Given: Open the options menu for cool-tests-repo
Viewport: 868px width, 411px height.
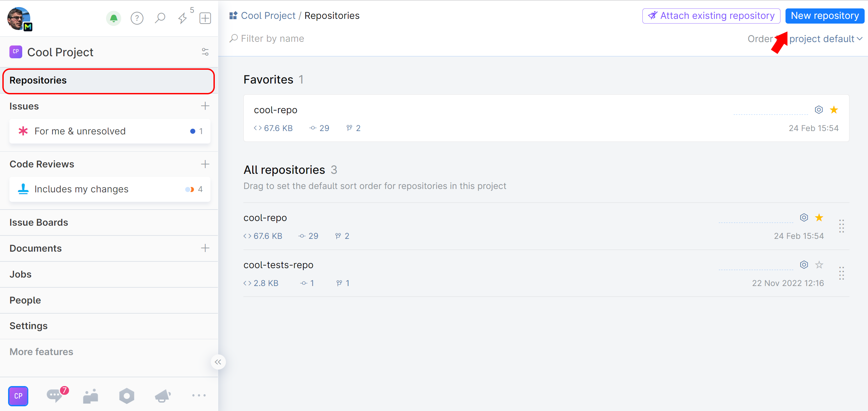Looking at the screenshot, I should tap(841, 274).
